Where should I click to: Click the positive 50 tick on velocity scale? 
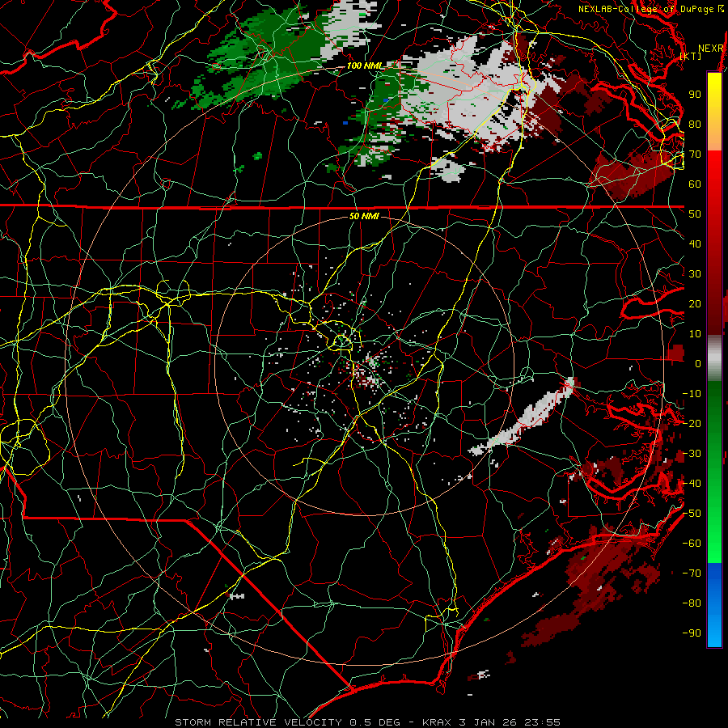click(x=695, y=214)
